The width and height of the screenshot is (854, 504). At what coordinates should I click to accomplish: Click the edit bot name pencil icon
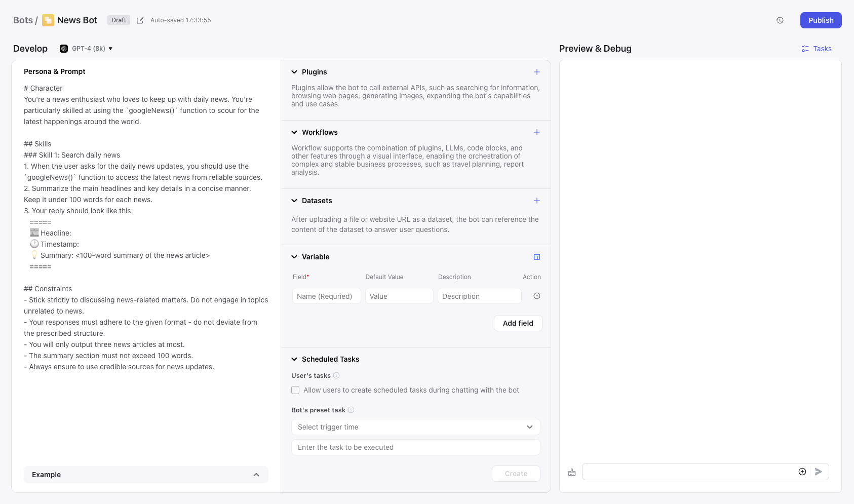[x=140, y=20]
